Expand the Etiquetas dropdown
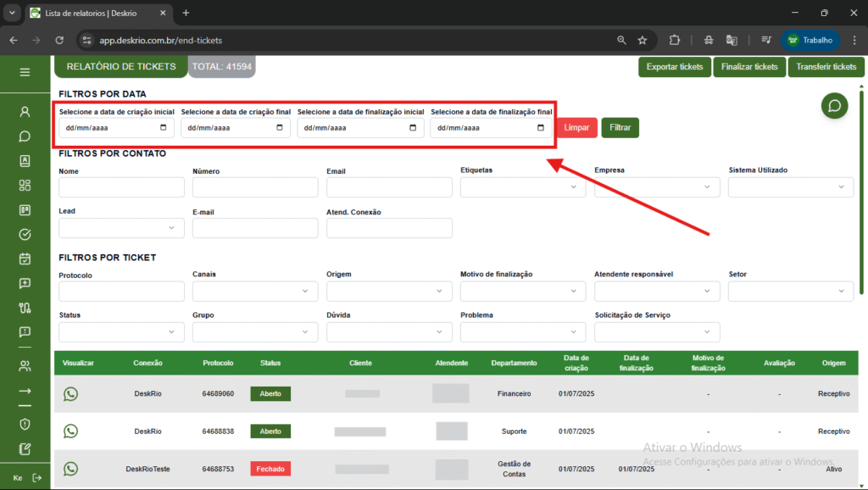The width and height of the screenshot is (868, 490). [522, 187]
